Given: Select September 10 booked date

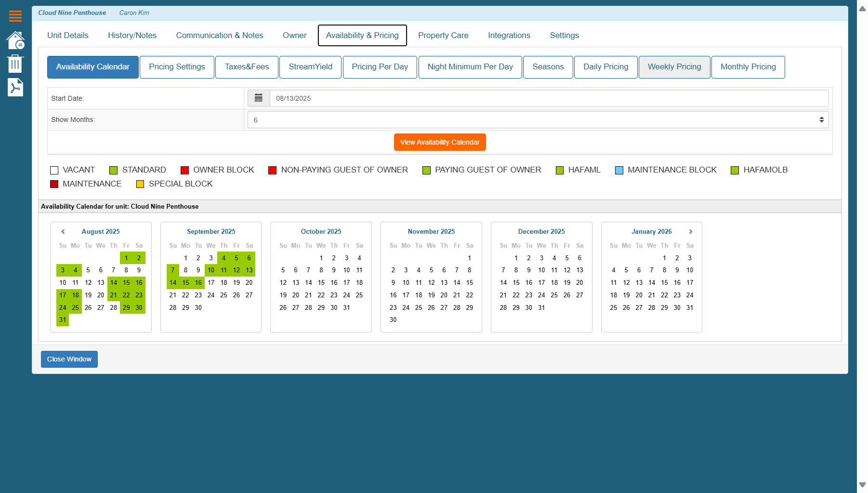Looking at the screenshot, I should (211, 270).
